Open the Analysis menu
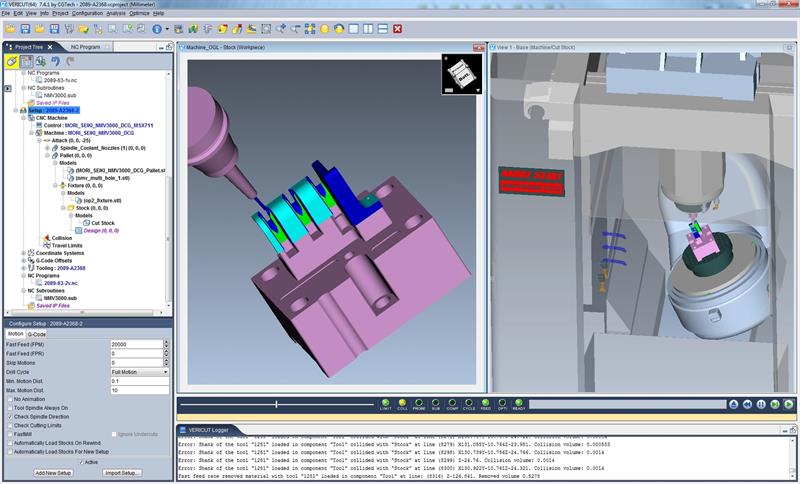 point(116,13)
